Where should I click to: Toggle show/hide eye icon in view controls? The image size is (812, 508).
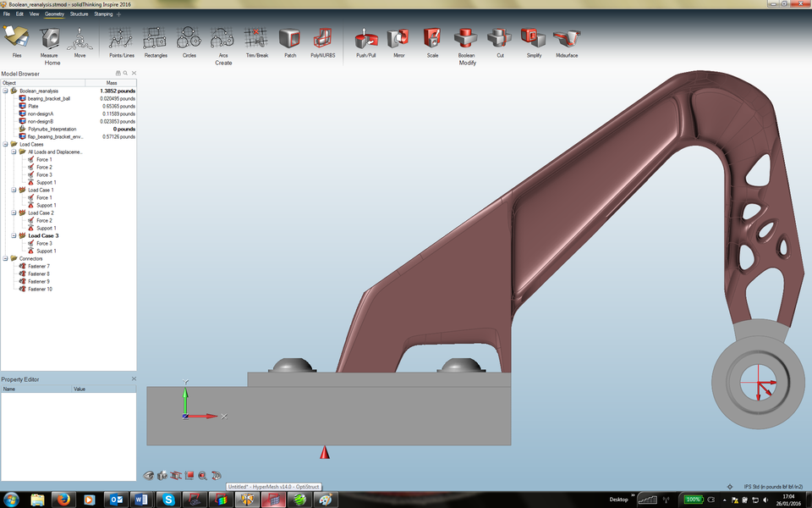tap(149, 475)
